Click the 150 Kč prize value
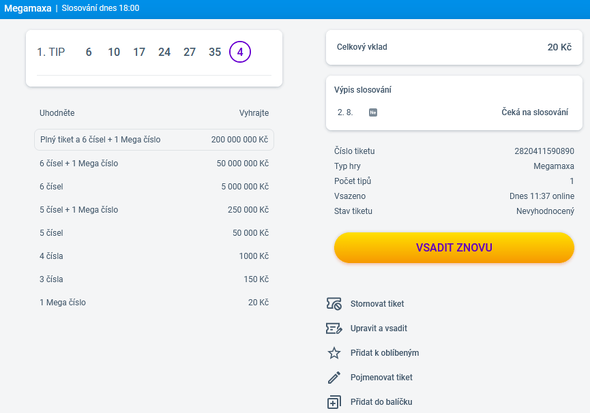This screenshot has height=413, width=590. pyautogui.click(x=256, y=279)
